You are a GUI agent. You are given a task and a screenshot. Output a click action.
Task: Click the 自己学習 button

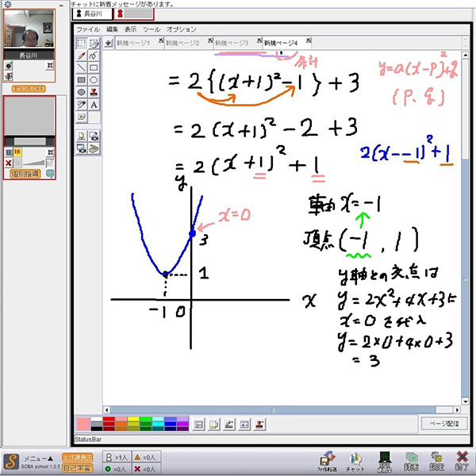coord(78,468)
